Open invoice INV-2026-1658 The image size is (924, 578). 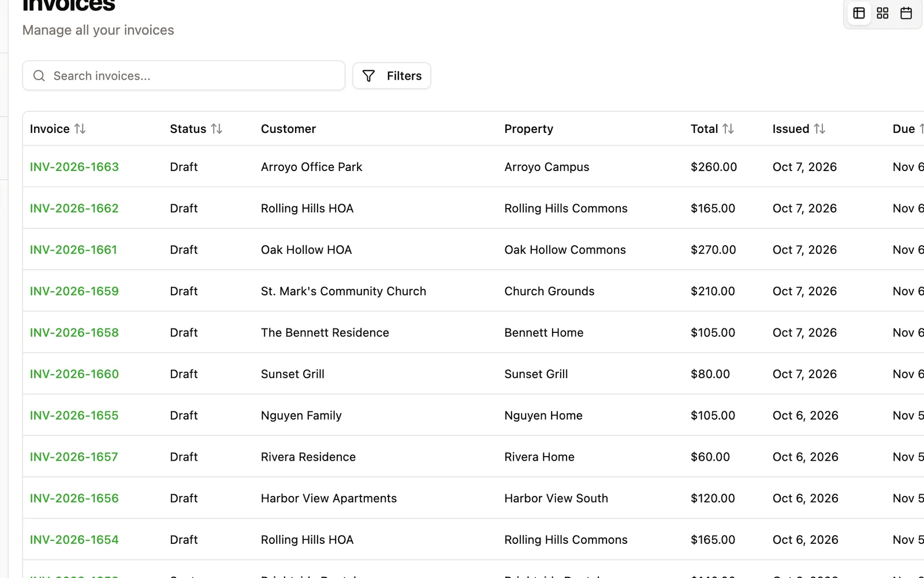click(74, 333)
